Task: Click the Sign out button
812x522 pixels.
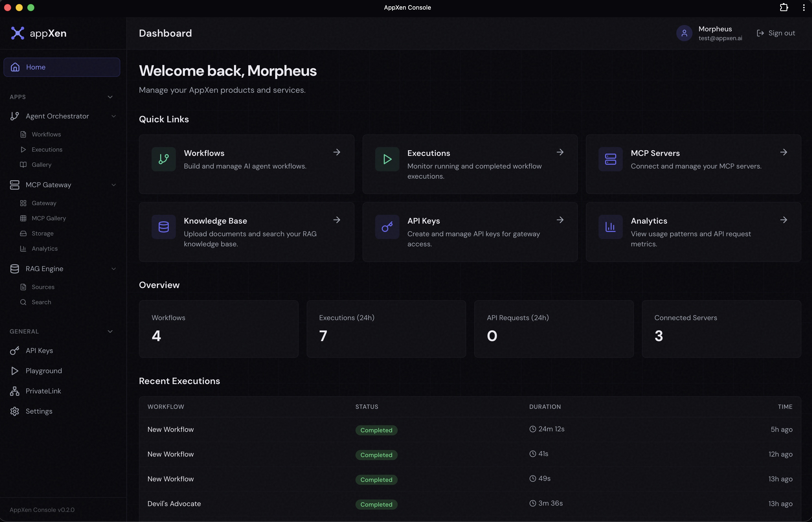Action: (776, 33)
